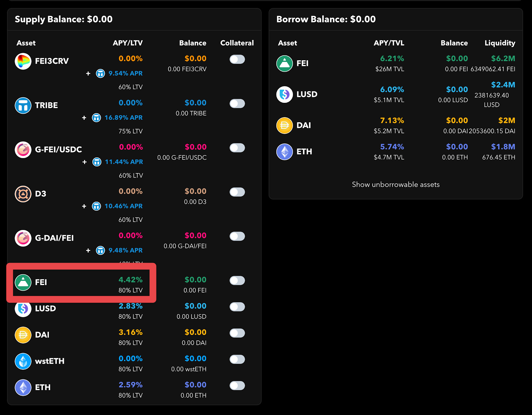Click the Supply Balance header
The image size is (532, 415).
64,19
